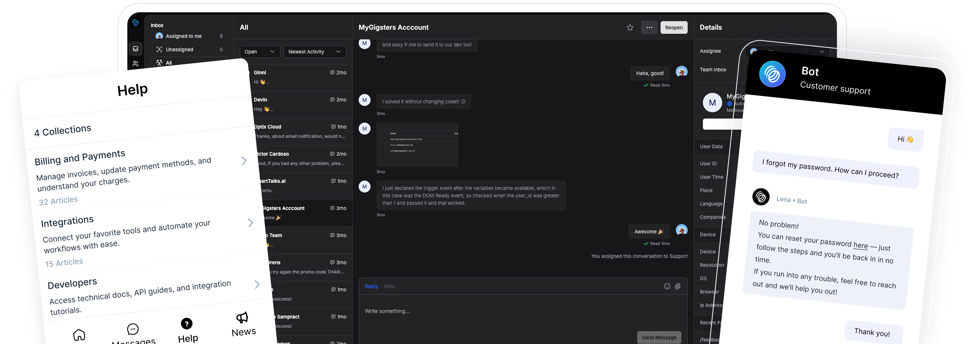Click the 4 Collections heading
The image size is (980, 344).
click(x=63, y=131)
